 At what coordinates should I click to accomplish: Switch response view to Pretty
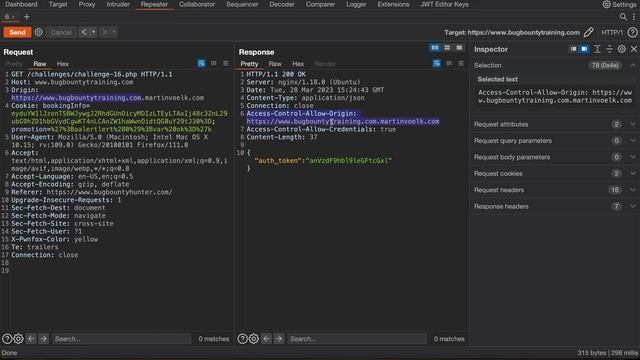coord(249,64)
